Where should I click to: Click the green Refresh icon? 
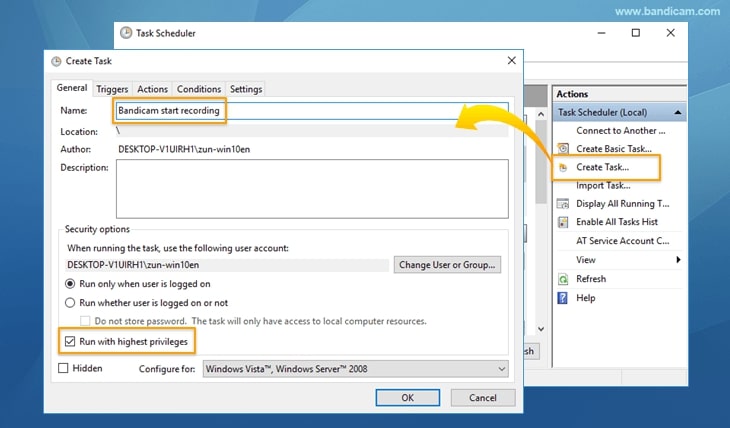pos(563,279)
